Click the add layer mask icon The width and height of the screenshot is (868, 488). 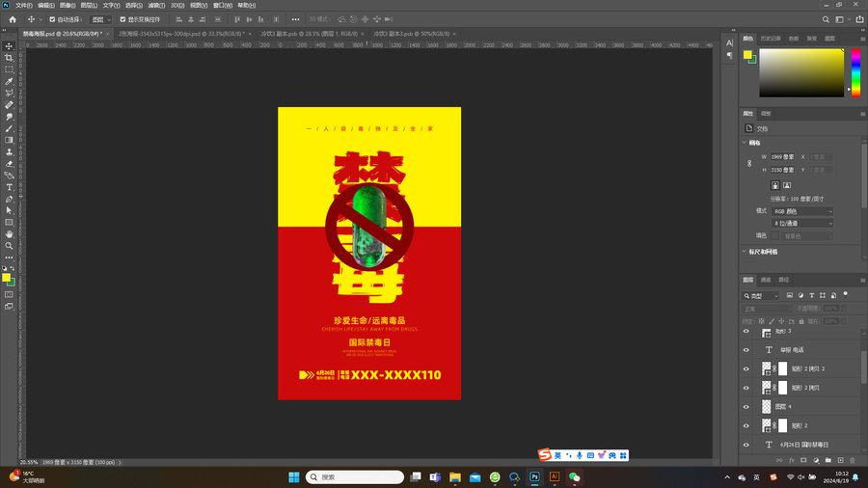point(803,460)
